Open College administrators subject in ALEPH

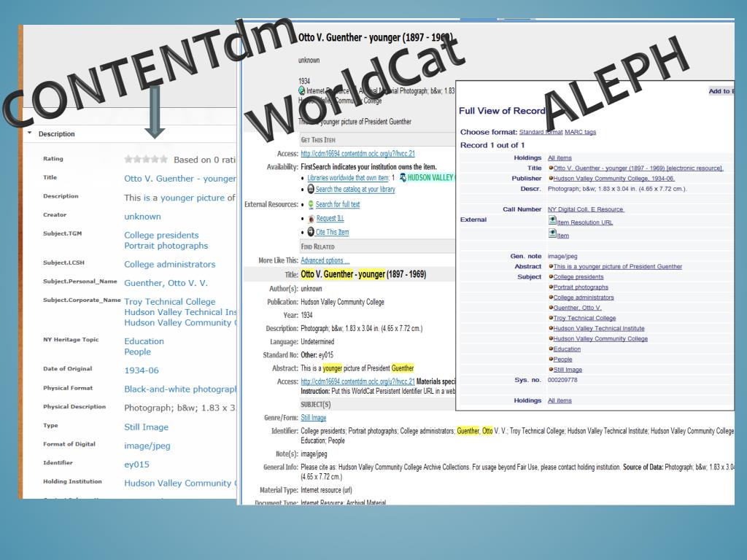(584, 297)
